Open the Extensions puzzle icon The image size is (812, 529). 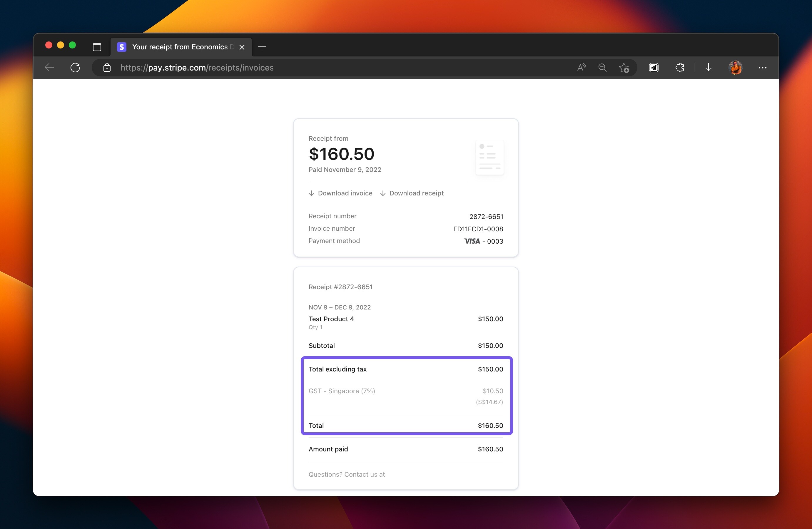680,68
